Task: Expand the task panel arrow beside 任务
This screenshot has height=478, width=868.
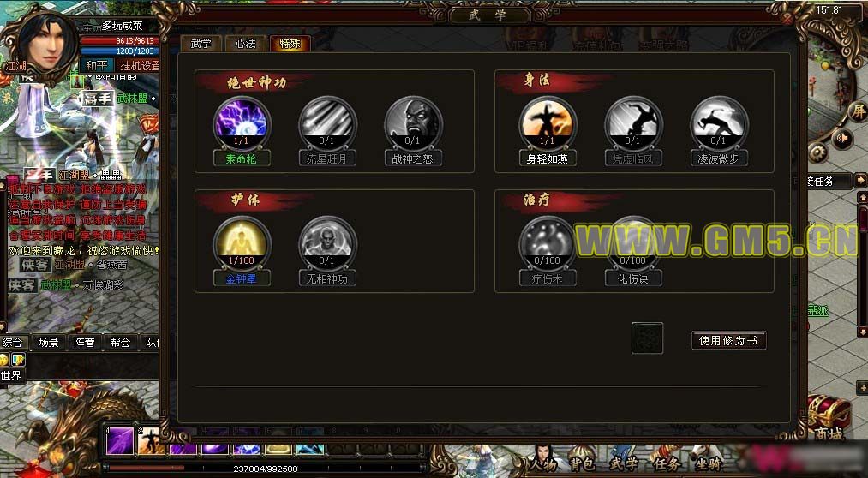Action: point(860,181)
